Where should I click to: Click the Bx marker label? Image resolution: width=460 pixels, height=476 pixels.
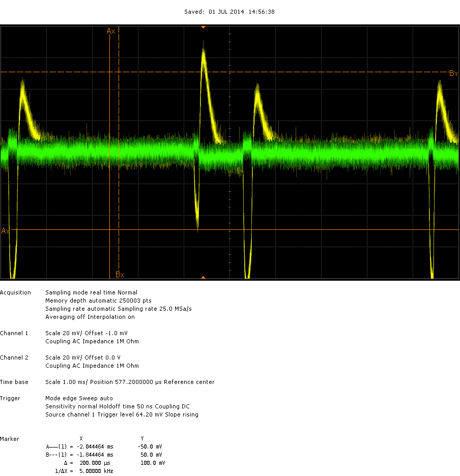click(x=120, y=275)
